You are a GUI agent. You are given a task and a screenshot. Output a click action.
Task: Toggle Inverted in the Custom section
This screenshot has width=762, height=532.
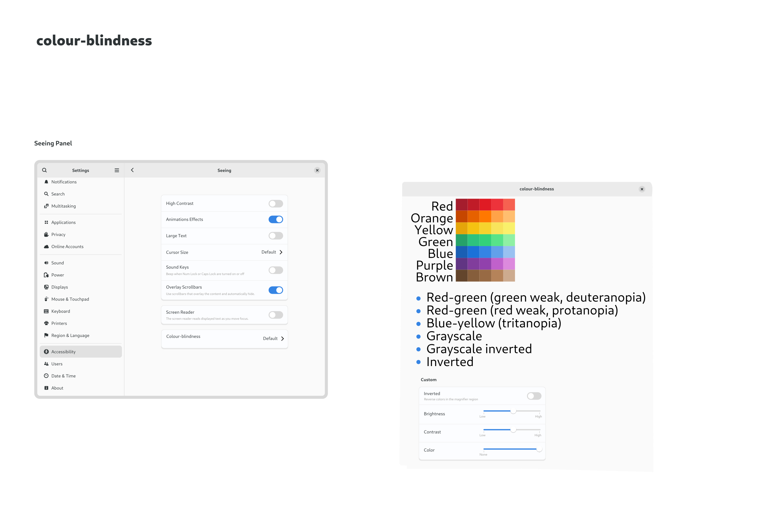(534, 396)
